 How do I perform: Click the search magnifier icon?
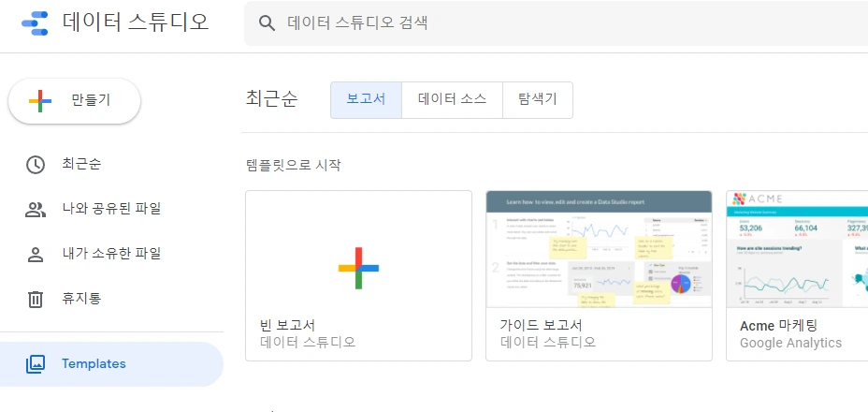point(267,23)
